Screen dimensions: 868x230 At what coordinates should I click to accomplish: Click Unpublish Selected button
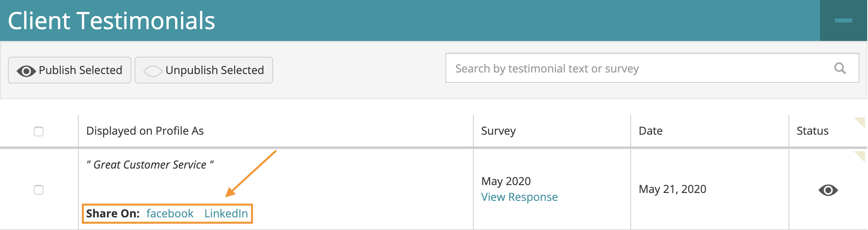click(x=204, y=70)
